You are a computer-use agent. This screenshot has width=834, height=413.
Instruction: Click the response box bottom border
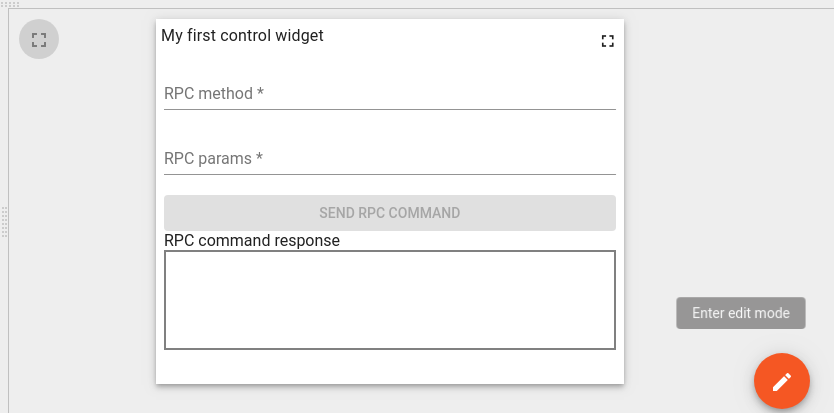coord(389,349)
